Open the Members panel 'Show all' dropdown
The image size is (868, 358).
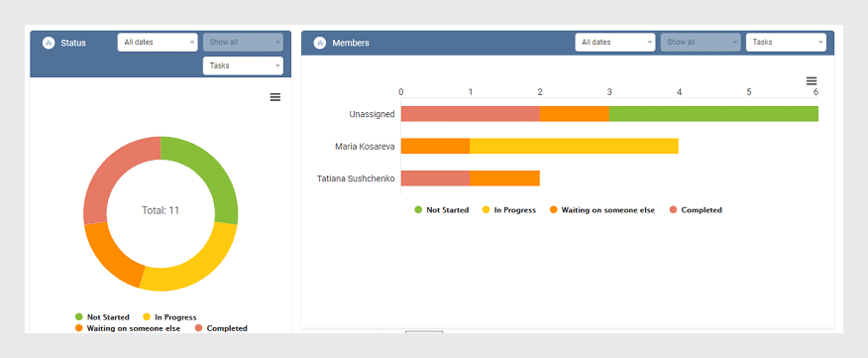click(701, 42)
